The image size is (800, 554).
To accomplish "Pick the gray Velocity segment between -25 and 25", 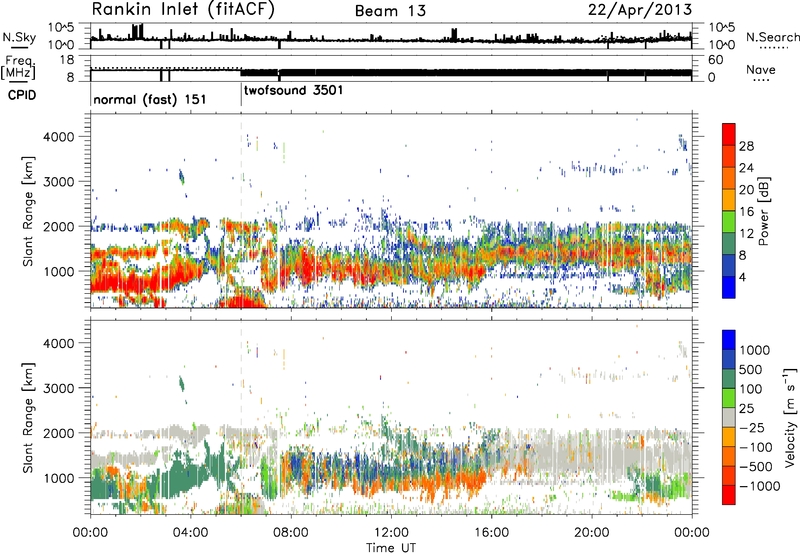I will click(x=729, y=417).
